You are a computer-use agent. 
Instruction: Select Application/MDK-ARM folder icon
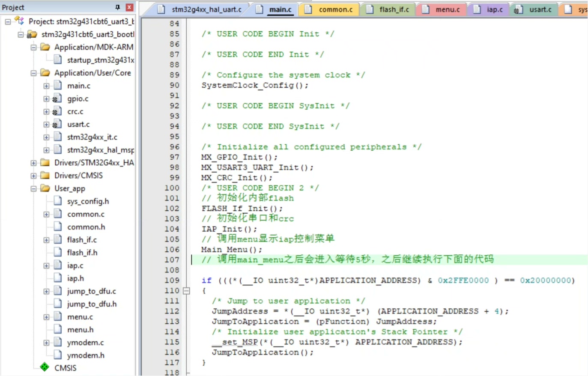pyautogui.click(x=45, y=47)
